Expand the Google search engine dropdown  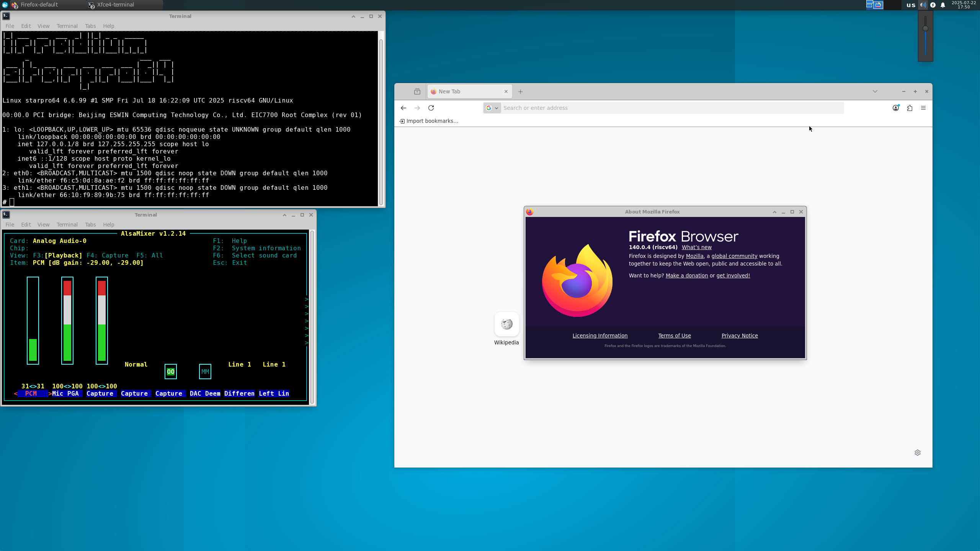pyautogui.click(x=492, y=108)
